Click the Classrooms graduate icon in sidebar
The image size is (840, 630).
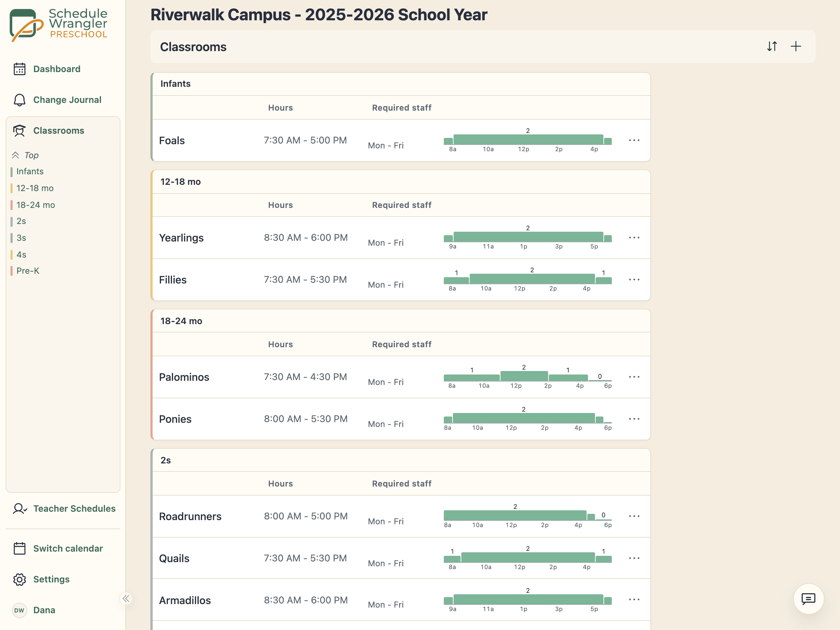[x=19, y=131]
